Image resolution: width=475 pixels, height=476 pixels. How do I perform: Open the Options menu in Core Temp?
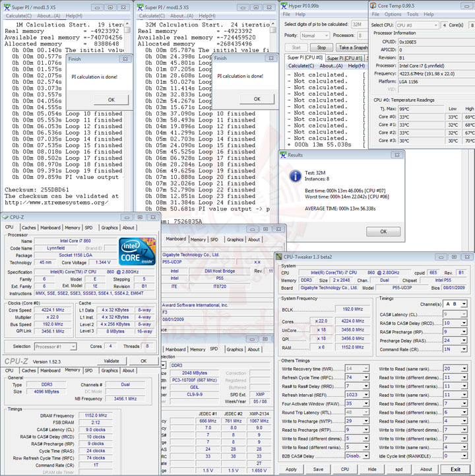pos(393,15)
